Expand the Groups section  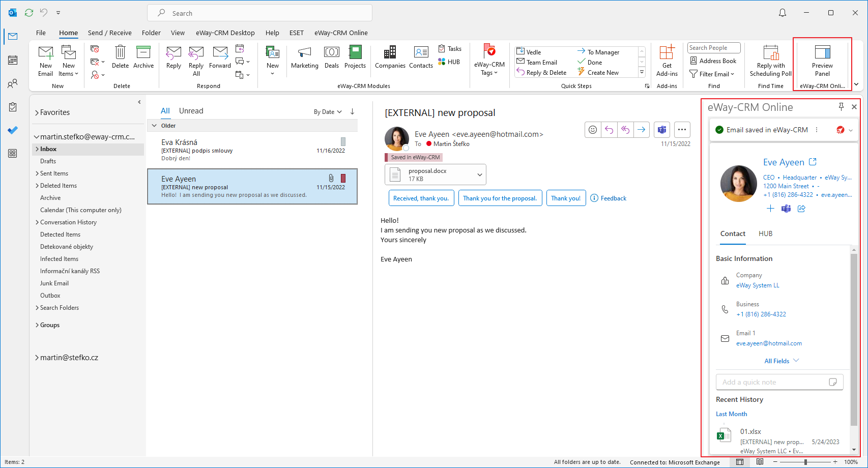[x=37, y=325]
